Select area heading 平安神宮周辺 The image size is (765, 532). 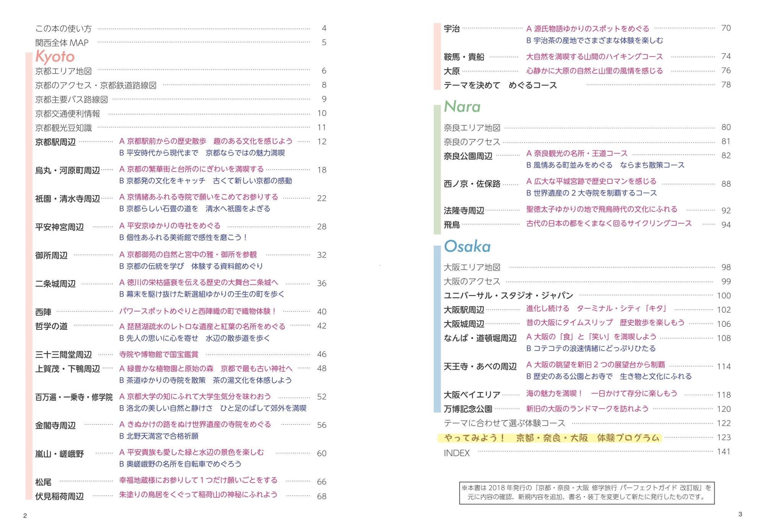[60, 227]
